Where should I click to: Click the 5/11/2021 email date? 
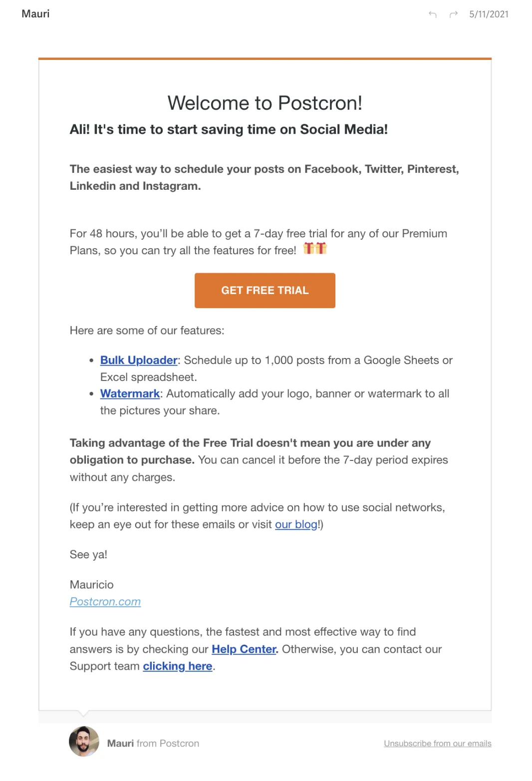489,14
